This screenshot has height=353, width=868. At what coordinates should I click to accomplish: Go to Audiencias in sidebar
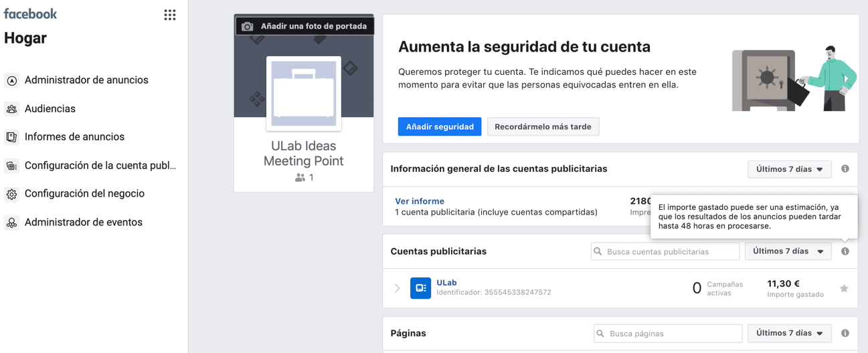click(50, 108)
